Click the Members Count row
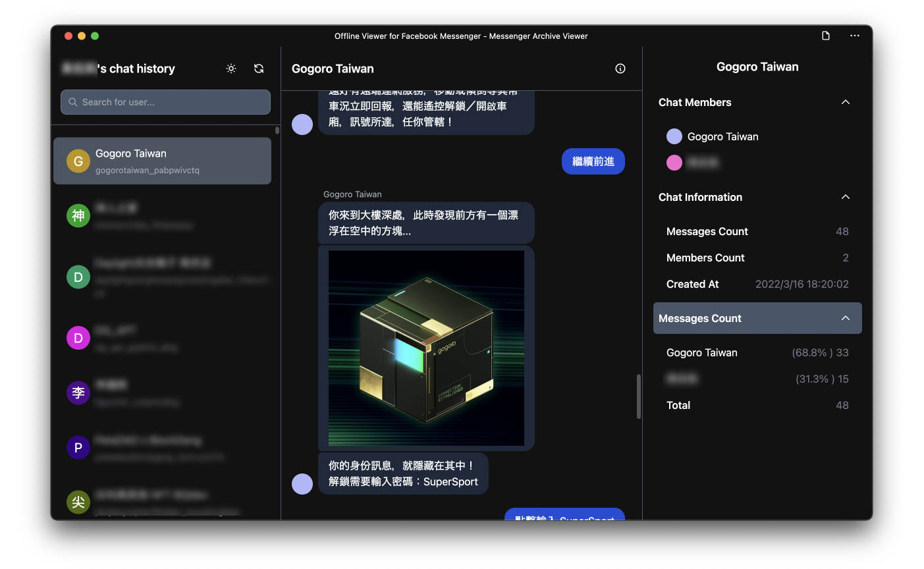924x569 pixels. click(757, 257)
